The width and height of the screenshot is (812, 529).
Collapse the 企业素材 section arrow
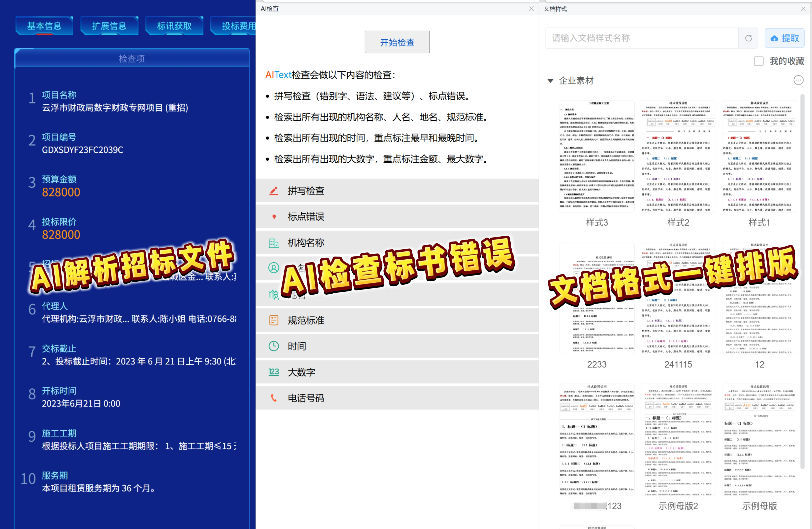pyautogui.click(x=550, y=81)
